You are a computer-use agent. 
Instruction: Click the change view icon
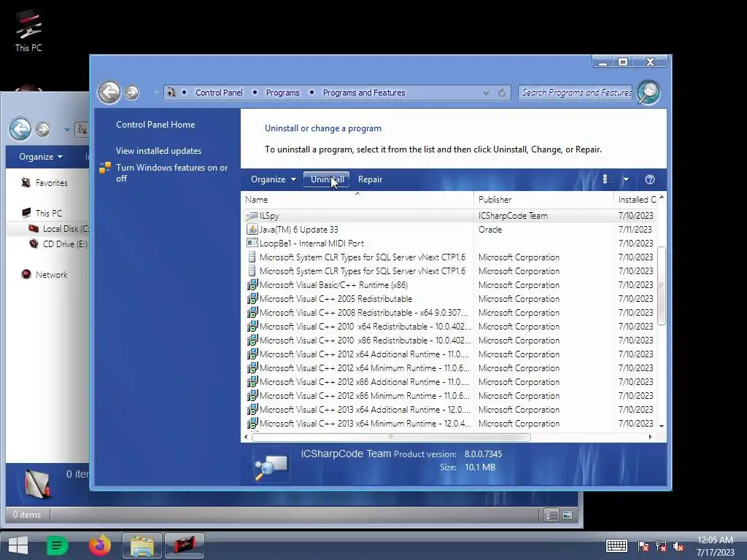(607, 179)
